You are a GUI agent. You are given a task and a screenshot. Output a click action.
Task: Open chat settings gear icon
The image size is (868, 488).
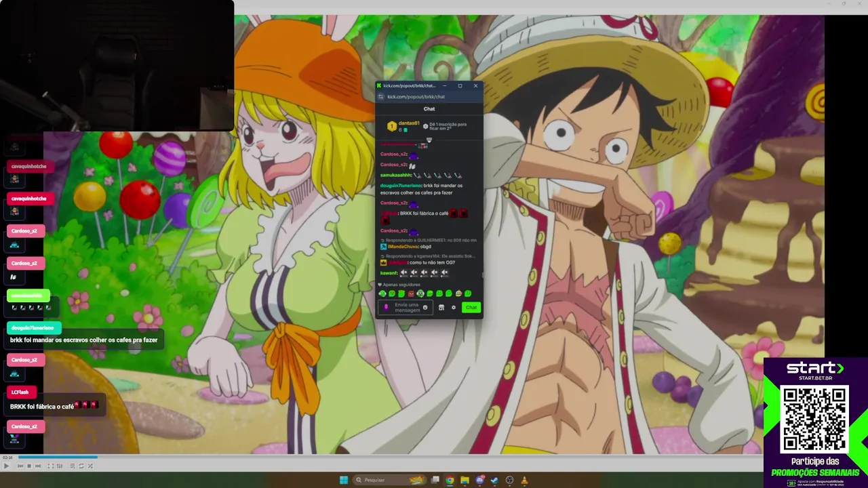454,308
